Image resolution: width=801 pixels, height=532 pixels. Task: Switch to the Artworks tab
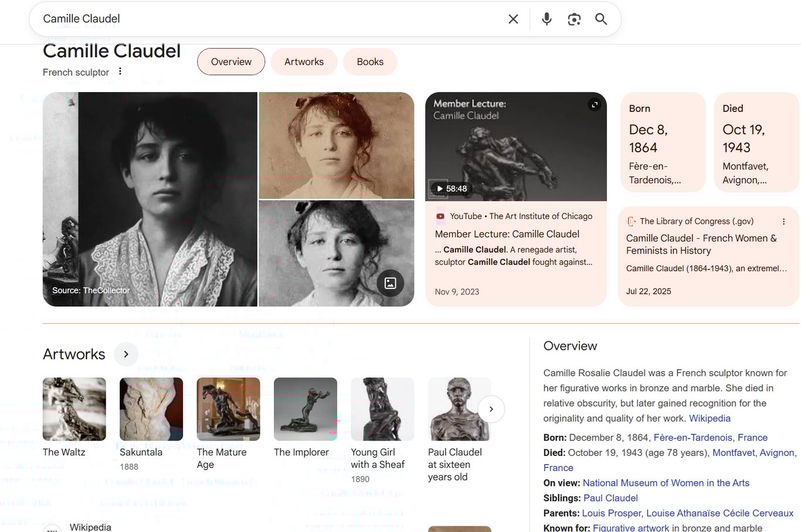(x=304, y=62)
